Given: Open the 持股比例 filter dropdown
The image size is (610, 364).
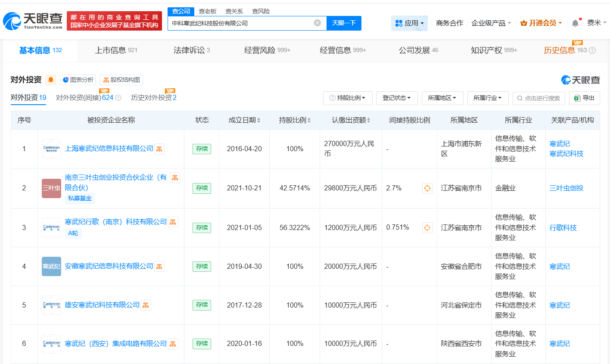Looking at the screenshot, I should [347, 98].
